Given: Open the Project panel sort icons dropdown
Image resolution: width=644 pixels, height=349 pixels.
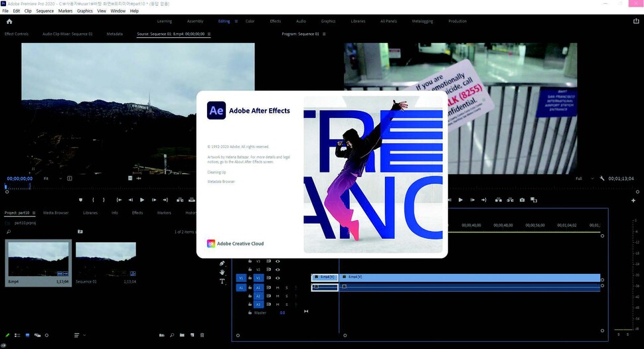Looking at the screenshot, I should pos(80,335).
